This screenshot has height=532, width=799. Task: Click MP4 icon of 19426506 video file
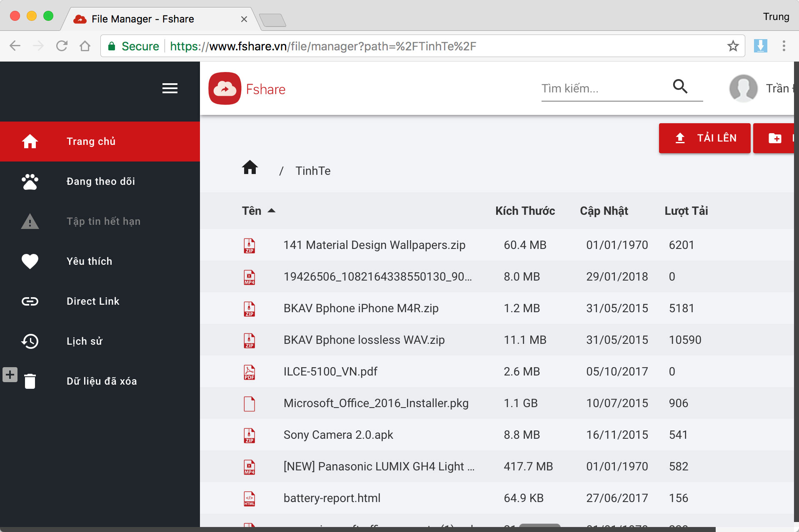(x=250, y=277)
